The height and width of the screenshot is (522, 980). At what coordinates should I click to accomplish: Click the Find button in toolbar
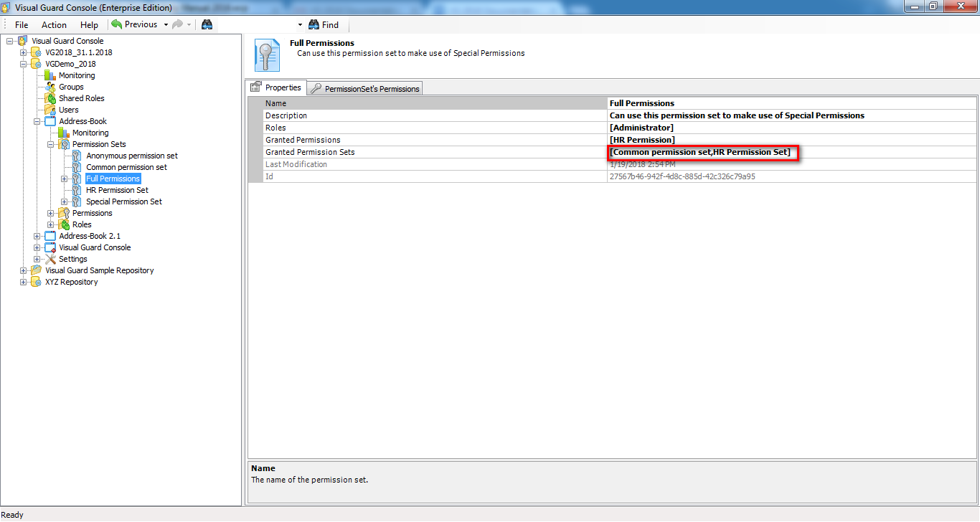324,24
